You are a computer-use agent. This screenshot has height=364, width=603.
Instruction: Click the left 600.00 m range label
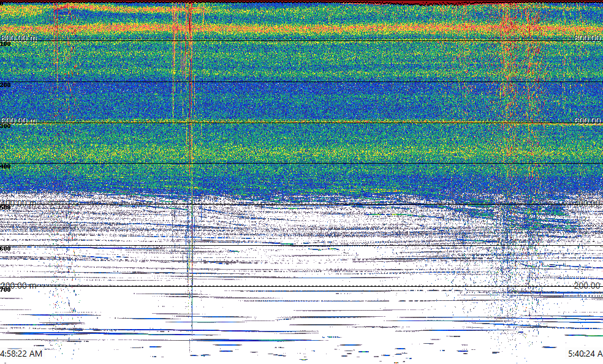[x=18, y=121]
